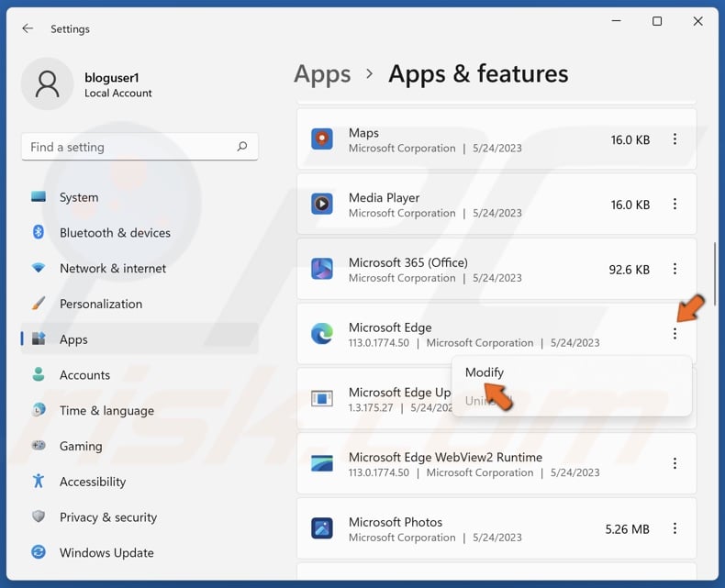Click the 5.26 MB size value
The width and height of the screenshot is (725, 588).
(627, 528)
